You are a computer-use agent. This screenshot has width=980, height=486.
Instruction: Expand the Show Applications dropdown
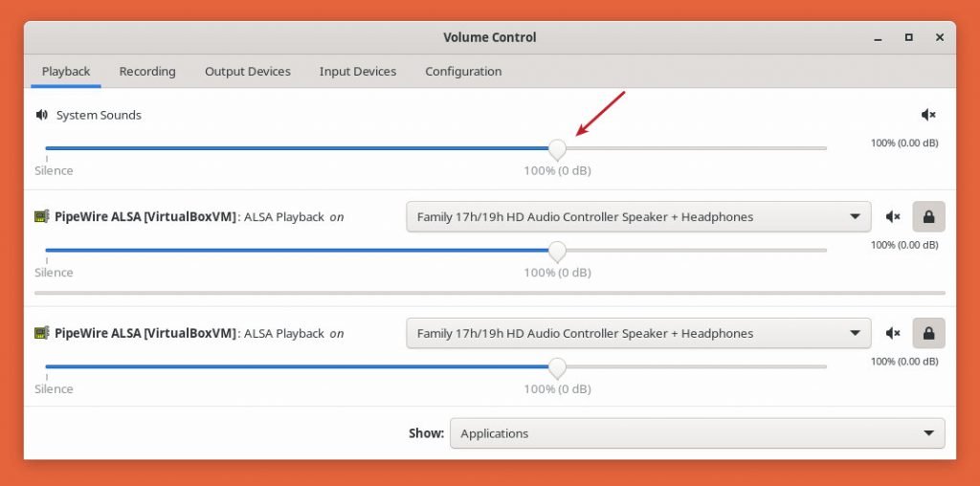[x=697, y=433]
